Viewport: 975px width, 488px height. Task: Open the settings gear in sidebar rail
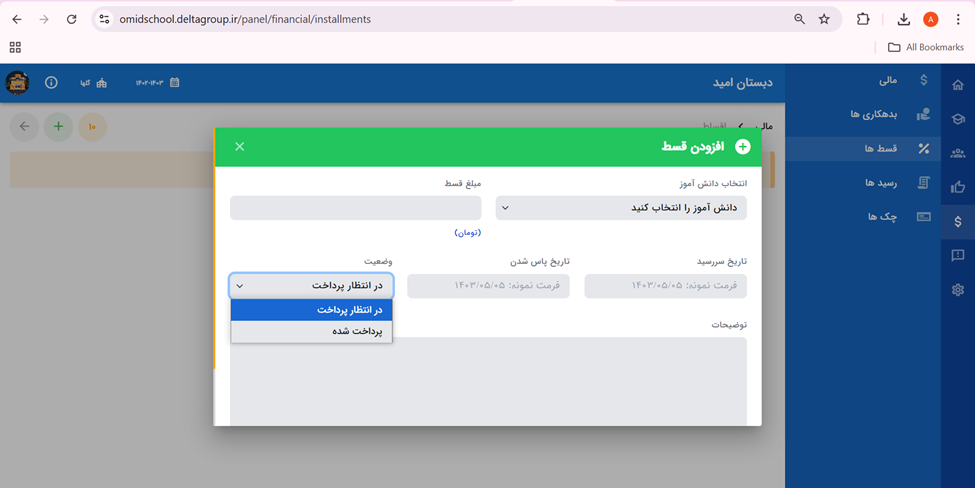[x=958, y=290]
